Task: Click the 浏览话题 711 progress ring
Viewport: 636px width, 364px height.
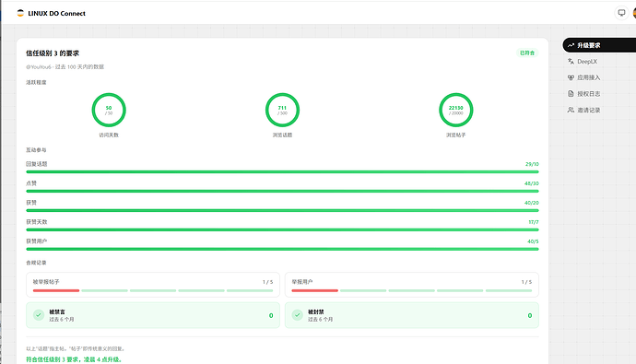Action: click(x=282, y=110)
